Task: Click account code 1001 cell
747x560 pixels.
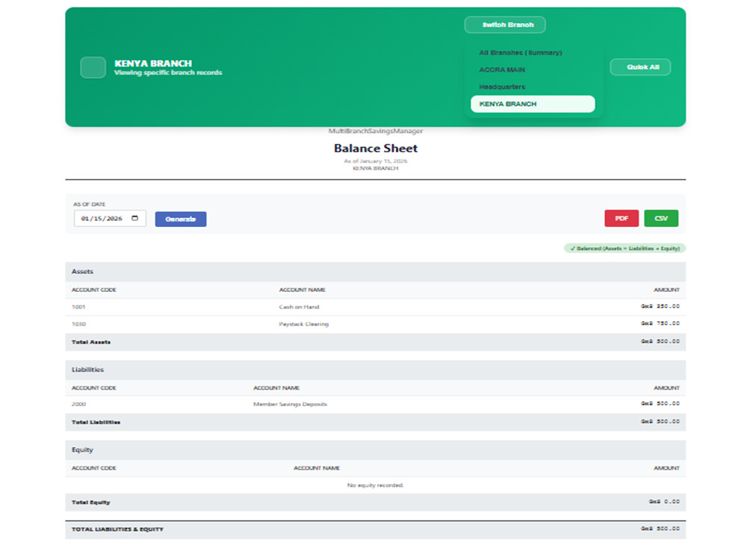Action: click(x=78, y=307)
